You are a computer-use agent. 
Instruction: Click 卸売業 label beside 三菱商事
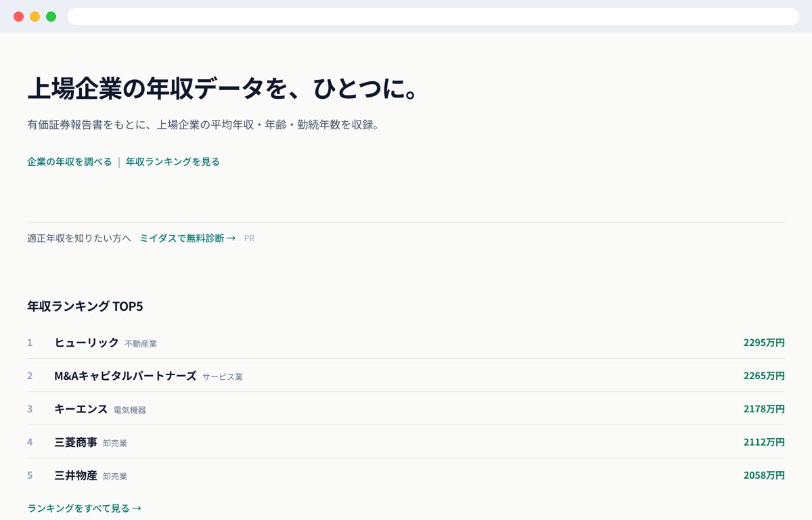115,443
